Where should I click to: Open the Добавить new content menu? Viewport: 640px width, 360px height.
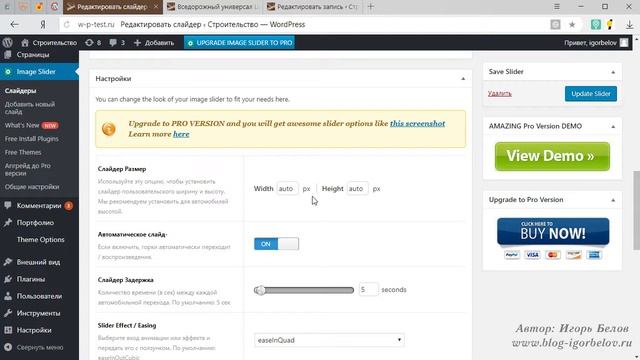(154, 42)
